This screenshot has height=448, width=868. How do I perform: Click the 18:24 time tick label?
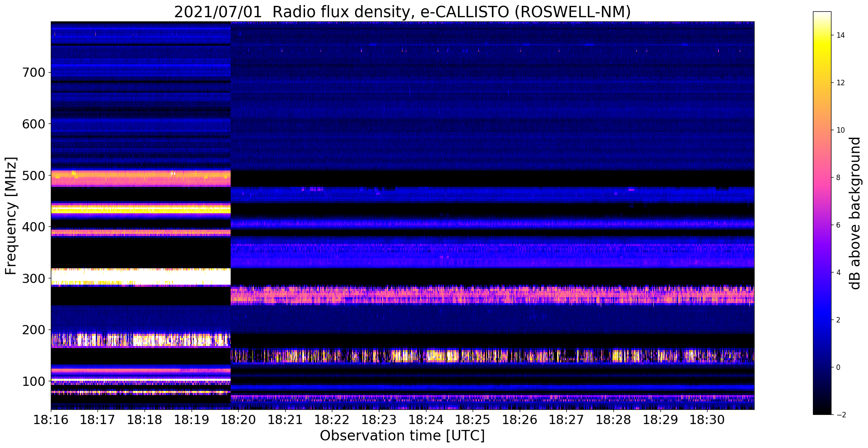tap(426, 419)
